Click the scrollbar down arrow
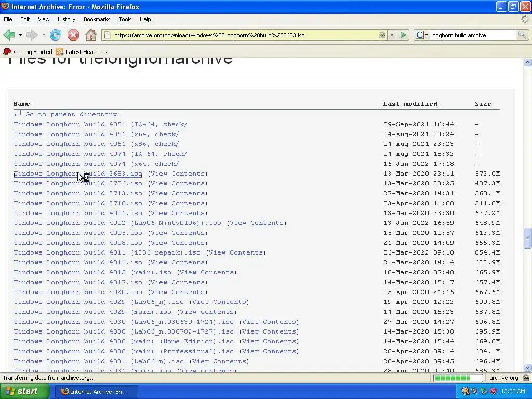Viewport: 532px width, 399px height. tap(527, 367)
